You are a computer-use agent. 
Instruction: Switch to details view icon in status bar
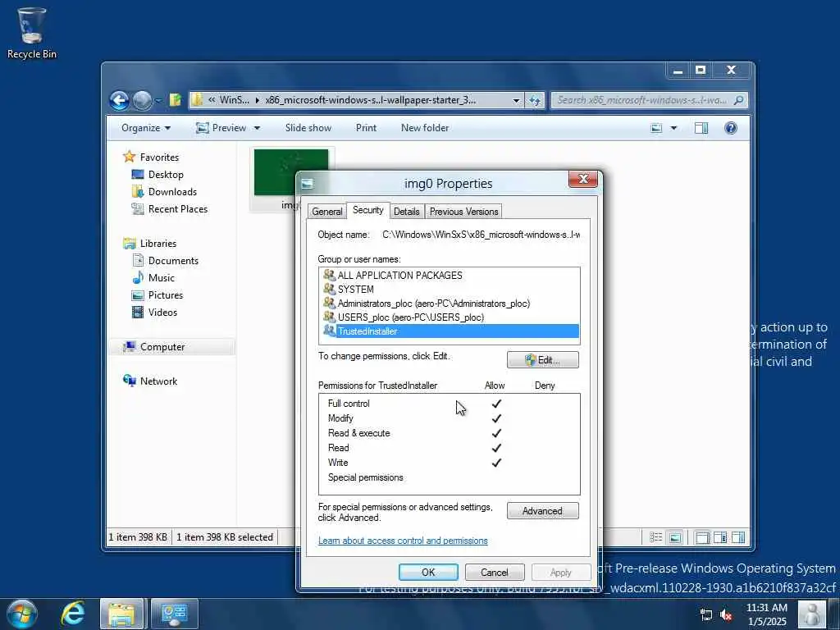pos(655,537)
